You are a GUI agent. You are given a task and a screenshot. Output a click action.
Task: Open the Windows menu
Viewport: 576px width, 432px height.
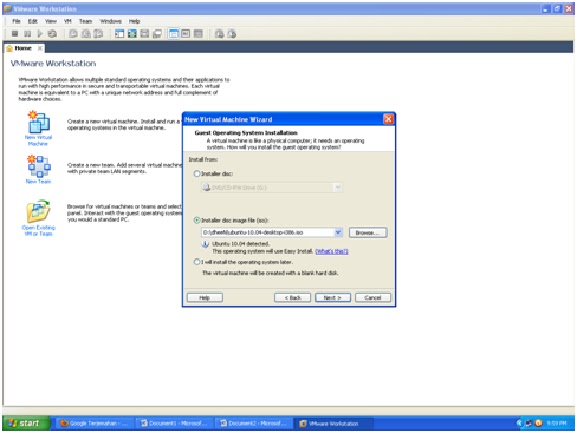(111, 21)
